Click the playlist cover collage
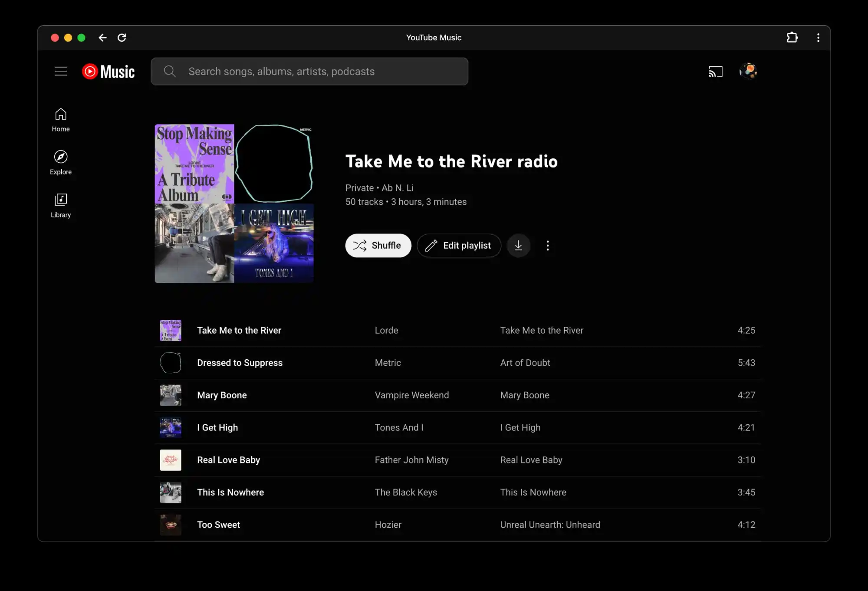 234,204
